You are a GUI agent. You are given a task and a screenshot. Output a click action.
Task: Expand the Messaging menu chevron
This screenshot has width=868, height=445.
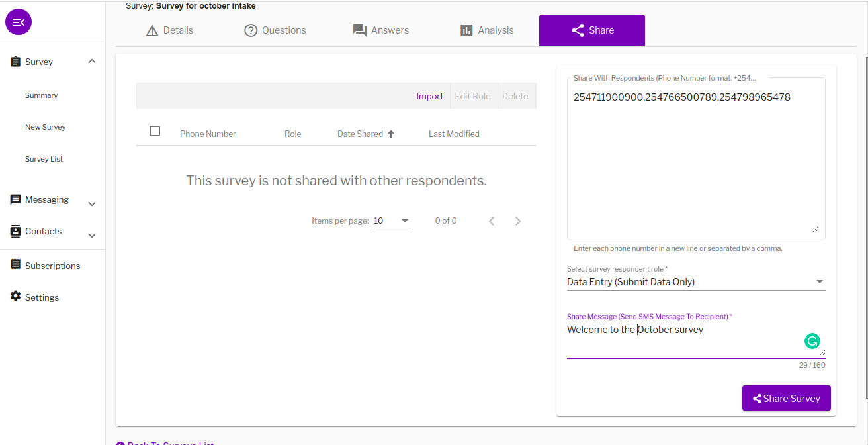pos(92,204)
